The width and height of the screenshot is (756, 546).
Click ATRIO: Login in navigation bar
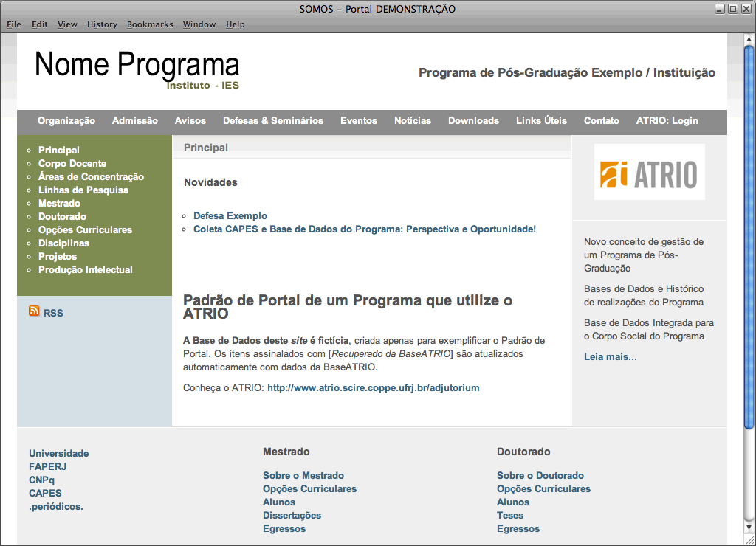[667, 121]
